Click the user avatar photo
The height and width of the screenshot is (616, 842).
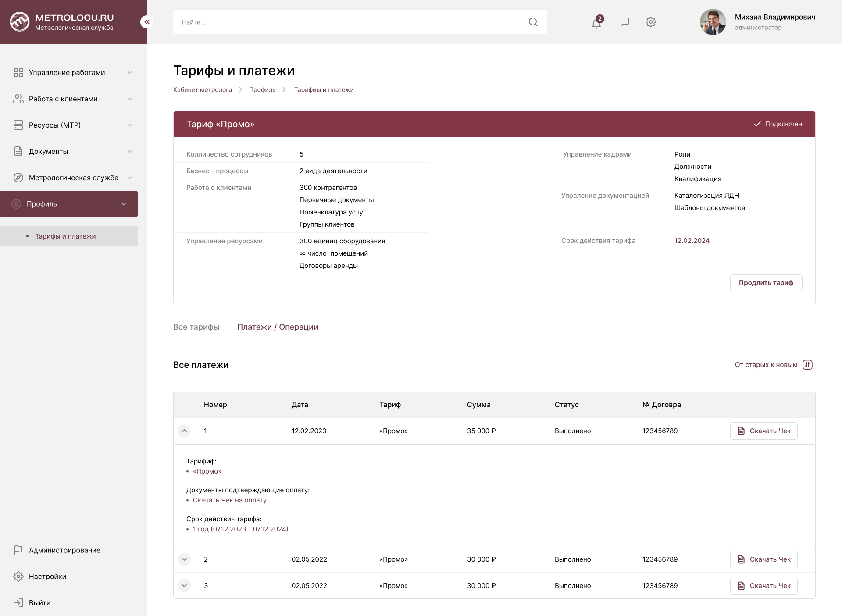coord(713,22)
